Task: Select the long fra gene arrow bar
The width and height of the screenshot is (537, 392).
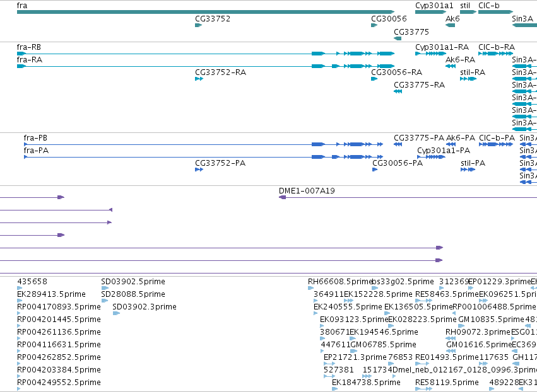Action: pyautogui.click(x=206, y=12)
